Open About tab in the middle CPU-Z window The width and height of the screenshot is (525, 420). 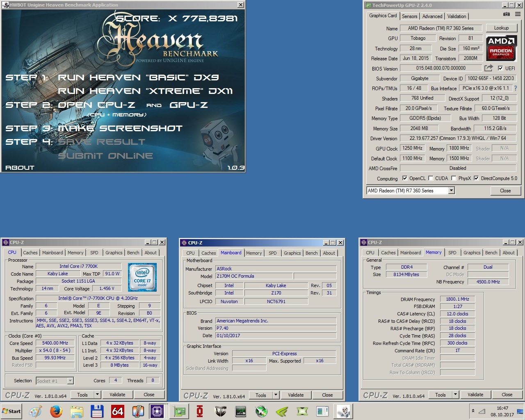click(x=329, y=253)
